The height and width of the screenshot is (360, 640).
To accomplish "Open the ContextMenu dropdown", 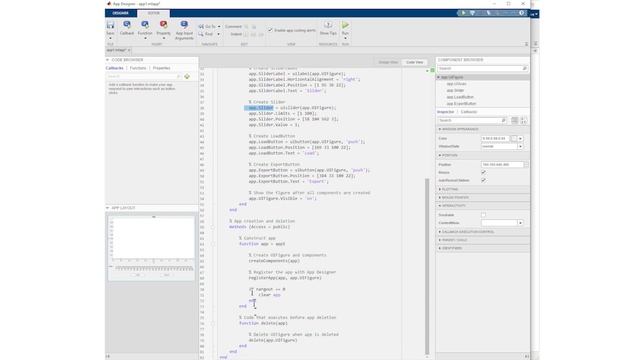I will pos(520,223).
